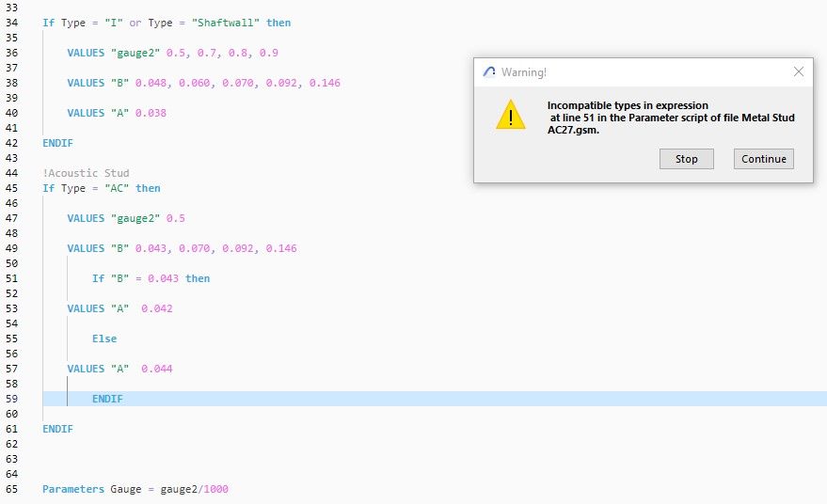Click the Stop button in the warning dialog
This screenshot has height=504, width=827.
[687, 159]
